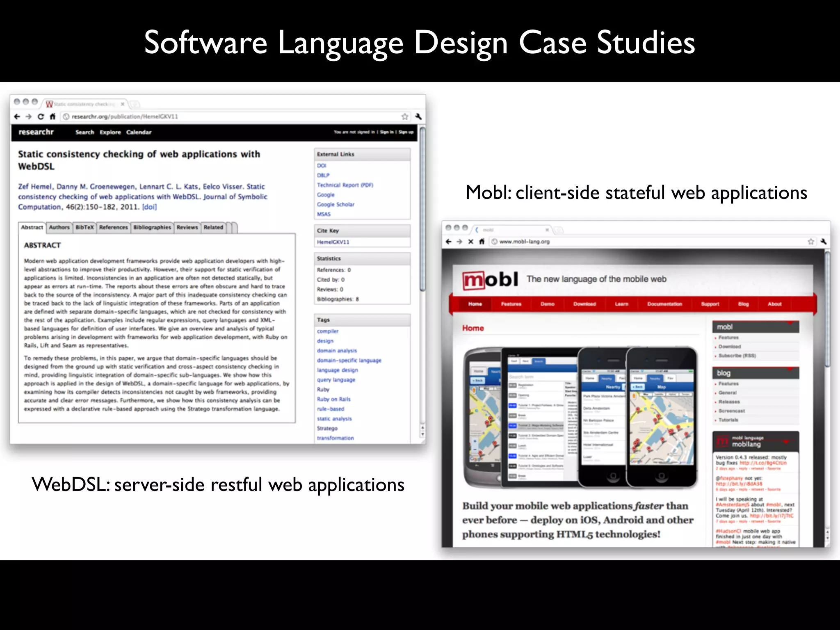
Task: Open Releases under blog sidebar
Action: (729, 402)
